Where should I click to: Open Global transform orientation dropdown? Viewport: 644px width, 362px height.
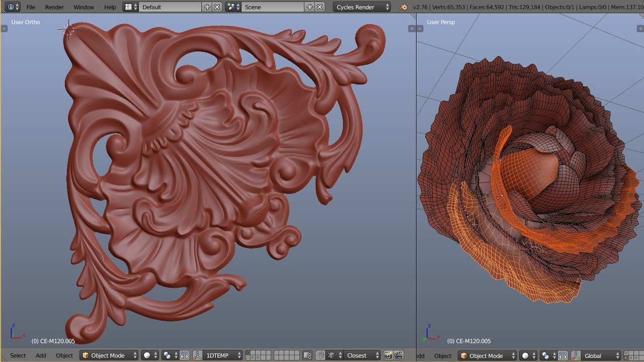tap(601, 355)
